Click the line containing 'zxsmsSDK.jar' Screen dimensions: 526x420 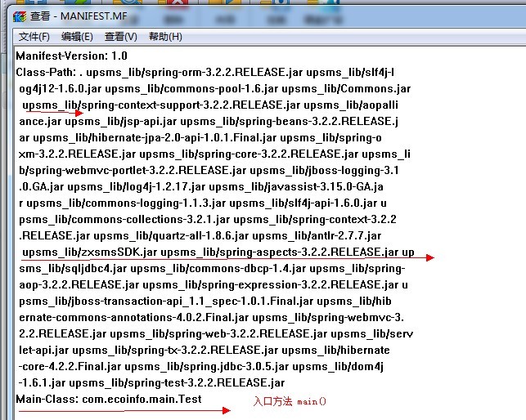[x=218, y=252]
